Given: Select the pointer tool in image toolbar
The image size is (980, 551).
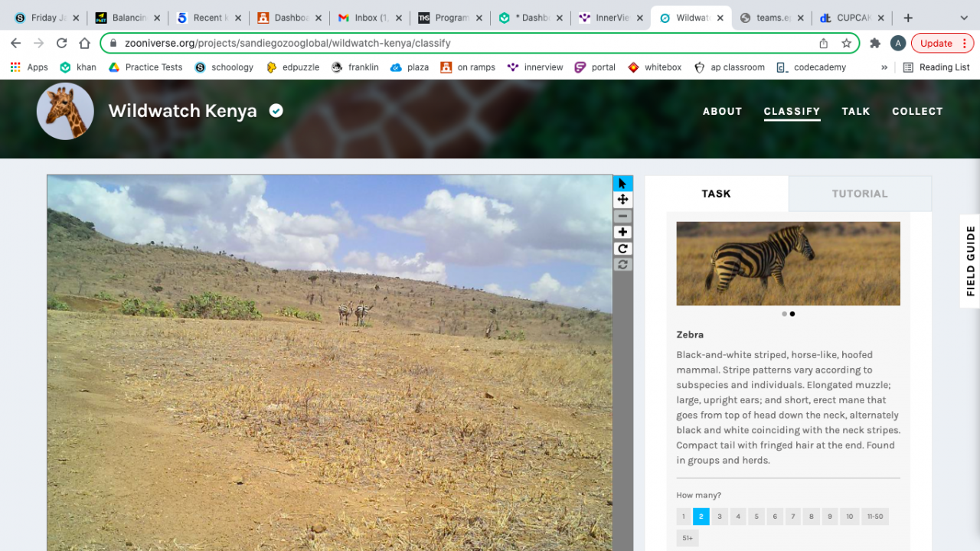Looking at the screenshot, I should (622, 184).
